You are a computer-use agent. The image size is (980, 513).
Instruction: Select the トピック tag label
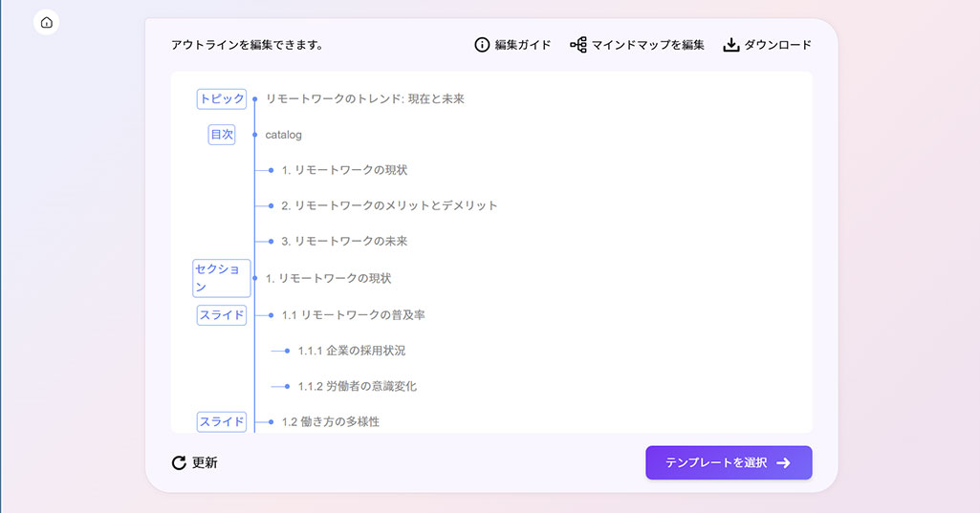coord(222,98)
